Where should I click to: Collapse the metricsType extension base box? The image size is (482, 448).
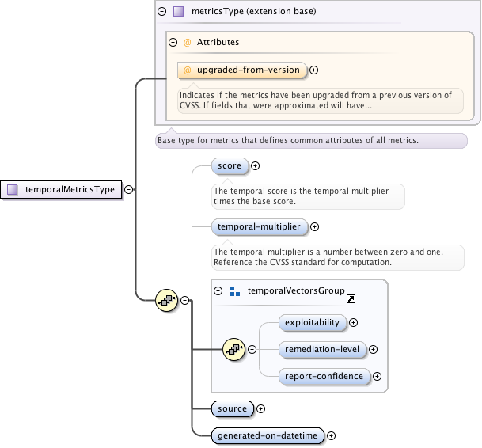(x=162, y=12)
